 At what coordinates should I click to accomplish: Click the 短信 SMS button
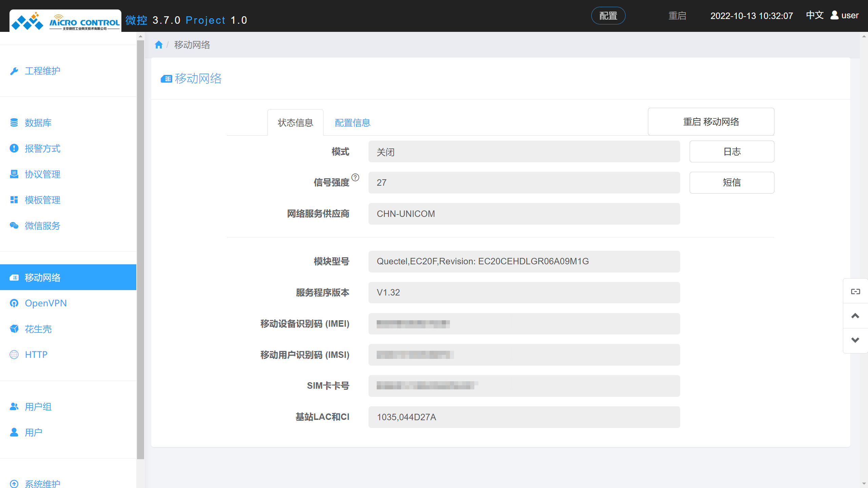(732, 183)
